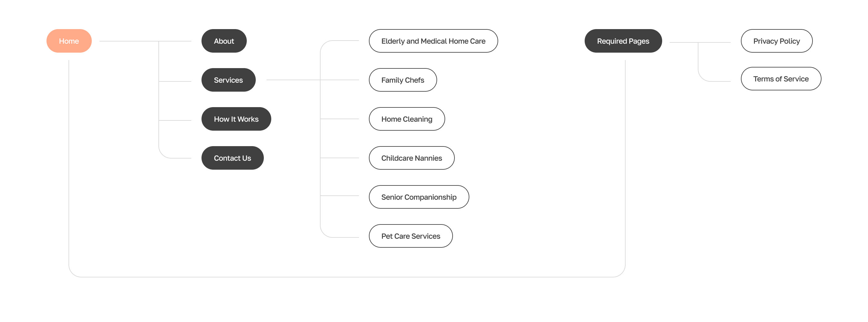The image size is (868, 322).
Task: Open the Services node
Action: click(228, 80)
